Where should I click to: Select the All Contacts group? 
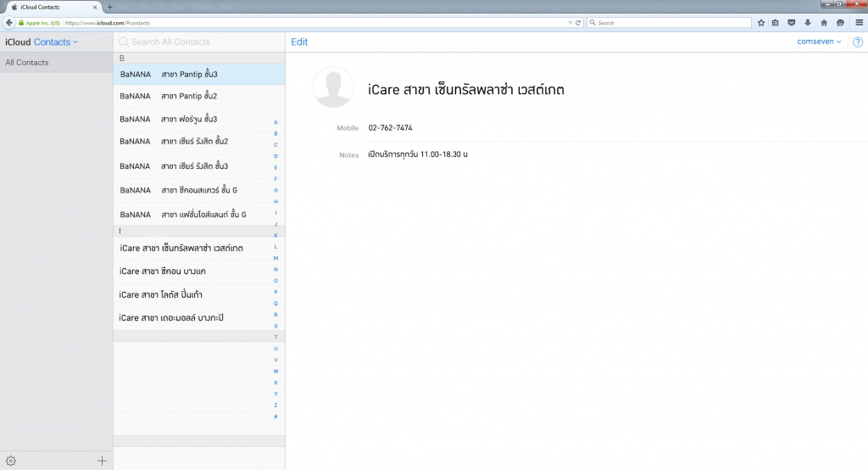[57, 63]
